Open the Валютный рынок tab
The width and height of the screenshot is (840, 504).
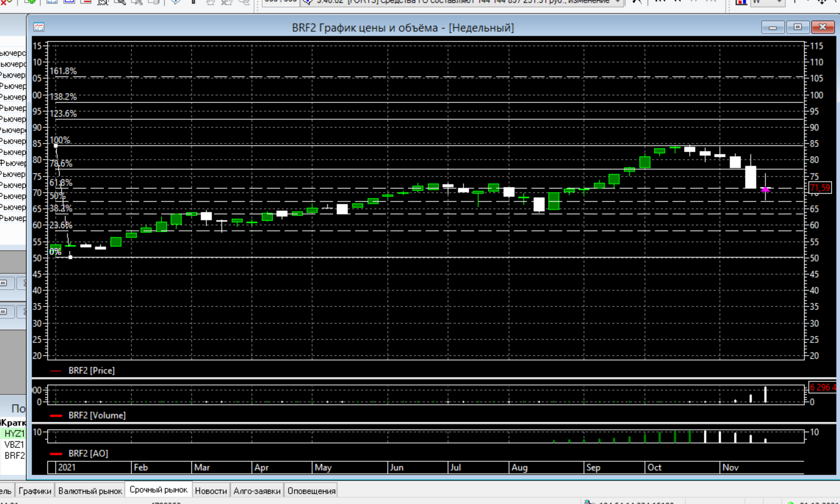point(90,491)
